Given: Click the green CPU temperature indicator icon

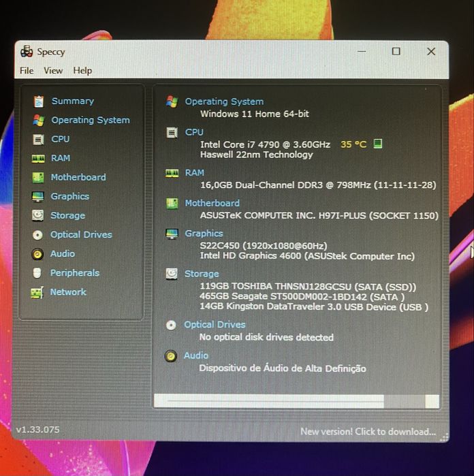Looking at the screenshot, I should tap(377, 144).
